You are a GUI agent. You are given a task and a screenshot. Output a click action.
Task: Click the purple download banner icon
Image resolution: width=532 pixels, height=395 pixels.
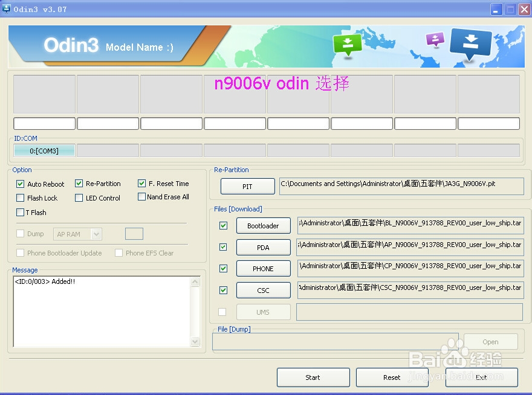point(435,39)
